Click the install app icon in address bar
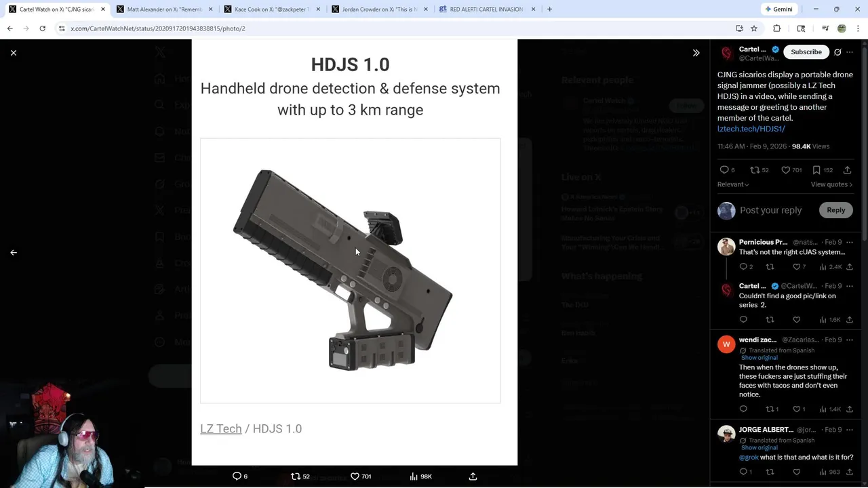Viewport: 868px width, 488px height. pos(739,28)
